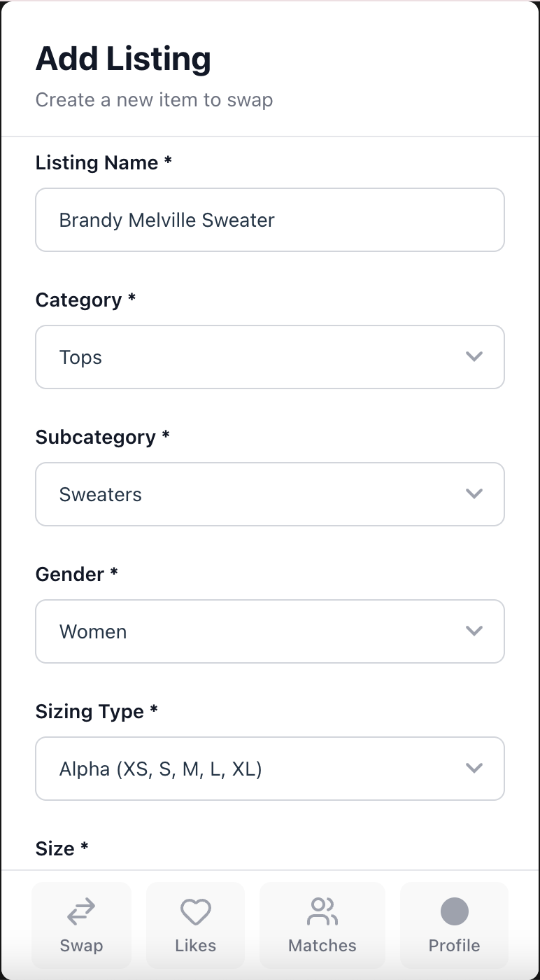
Task: Click the chevron arrow in Sizing Type field
Action: coord(474,769)
